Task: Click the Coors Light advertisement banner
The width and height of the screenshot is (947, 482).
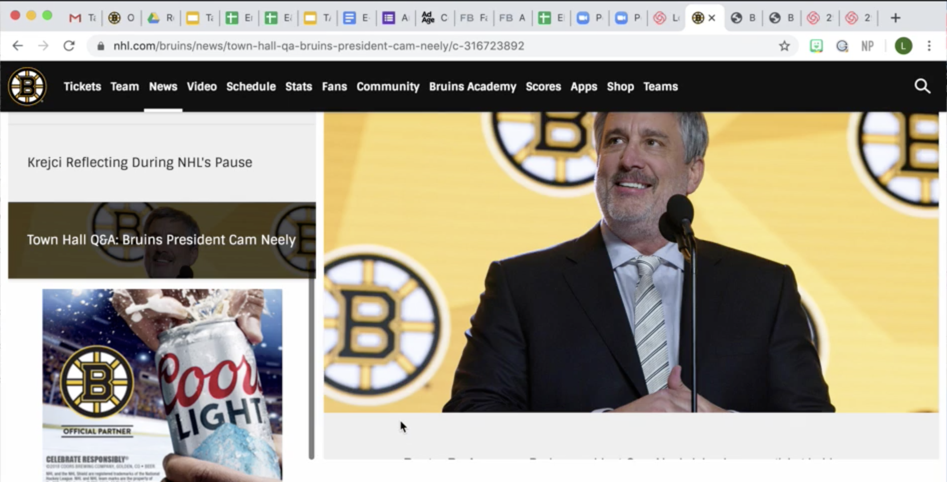Action: pos(162,385)
